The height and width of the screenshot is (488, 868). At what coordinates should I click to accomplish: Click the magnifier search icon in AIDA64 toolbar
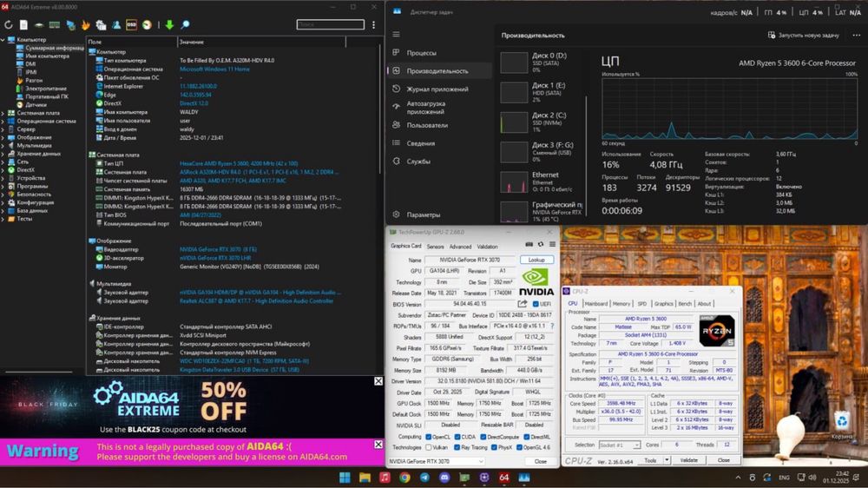click(185, 24)
